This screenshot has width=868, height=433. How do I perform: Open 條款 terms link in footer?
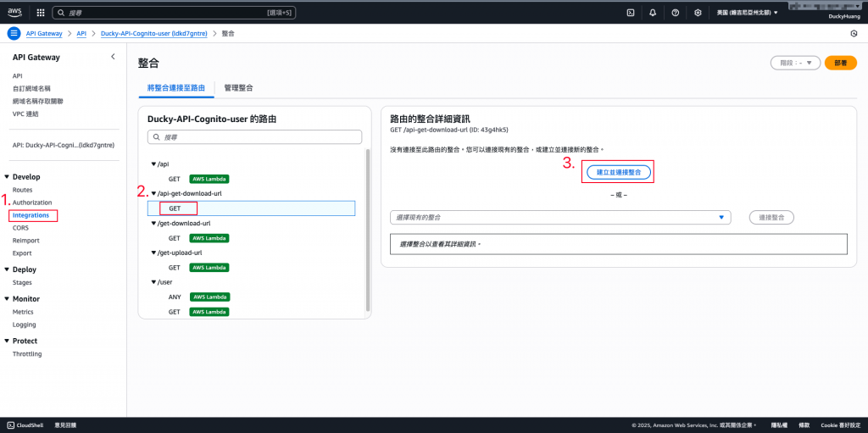(804, 425)
